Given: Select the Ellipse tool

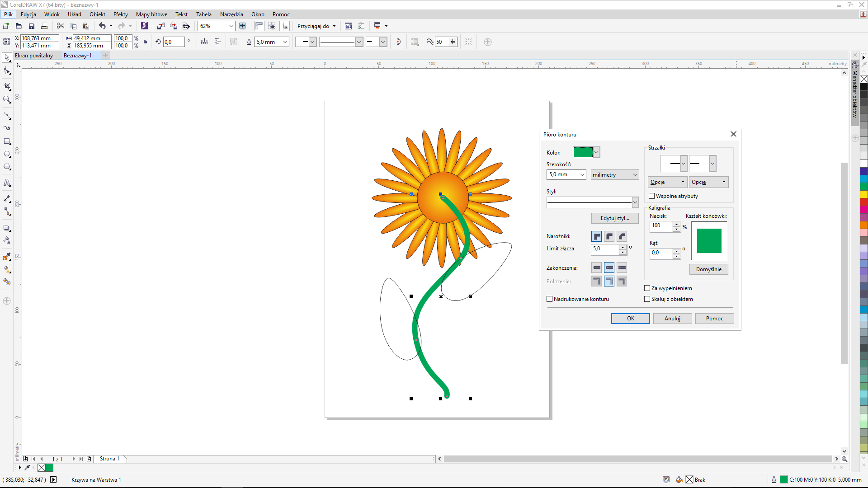Looking at the screenshot, I should click(7, 154).
